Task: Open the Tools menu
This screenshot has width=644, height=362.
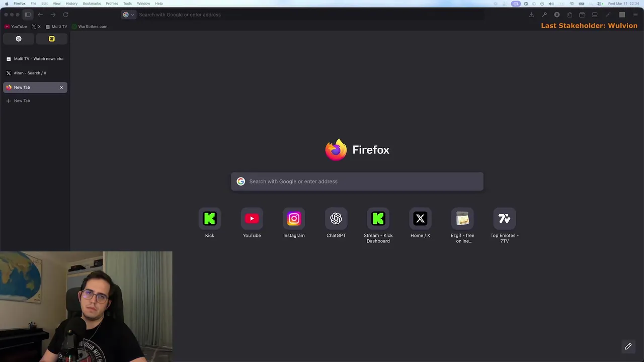Action: click(x=127, y=4)
